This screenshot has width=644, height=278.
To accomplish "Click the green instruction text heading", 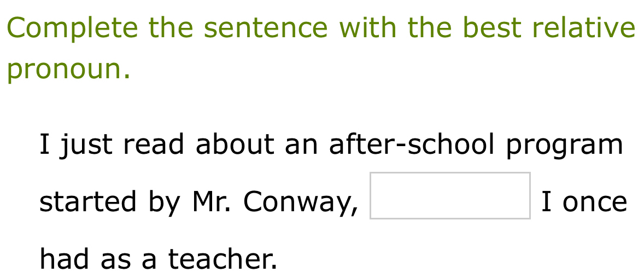I will 321,28.
